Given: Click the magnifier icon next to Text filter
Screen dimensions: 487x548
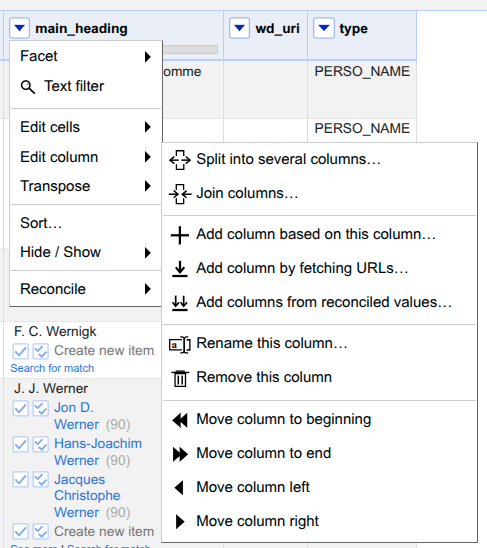Looking at the screenshot, I should tap(28, 87).
